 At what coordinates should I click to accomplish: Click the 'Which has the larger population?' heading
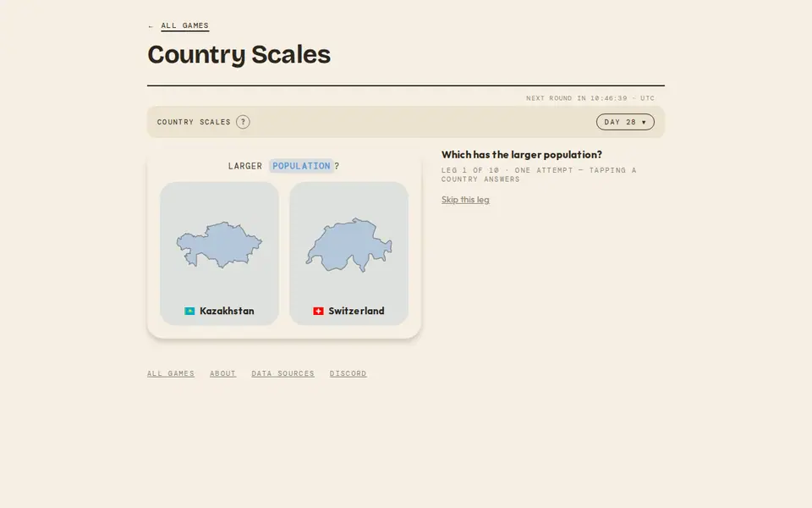click(x=522, y=154)
